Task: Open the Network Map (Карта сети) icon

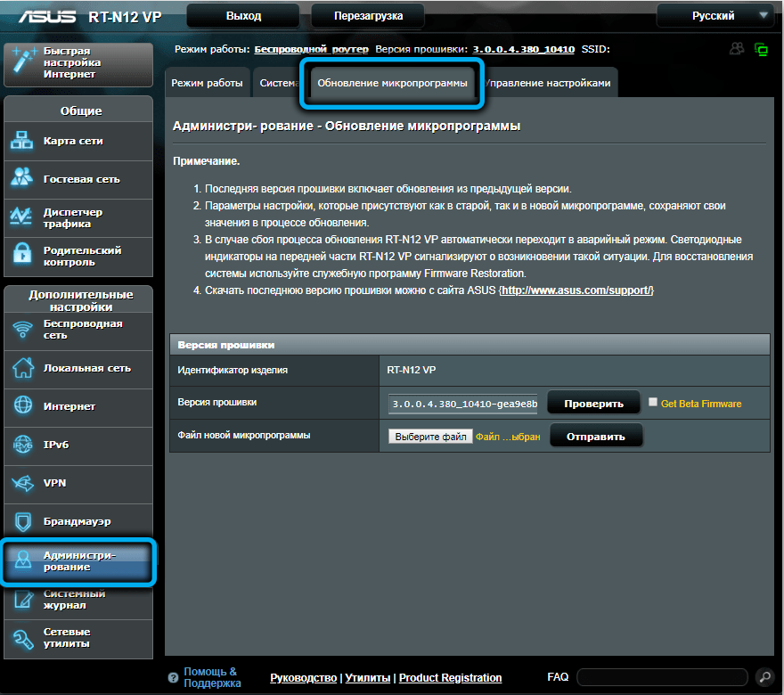Action: [x=21, y=141]
